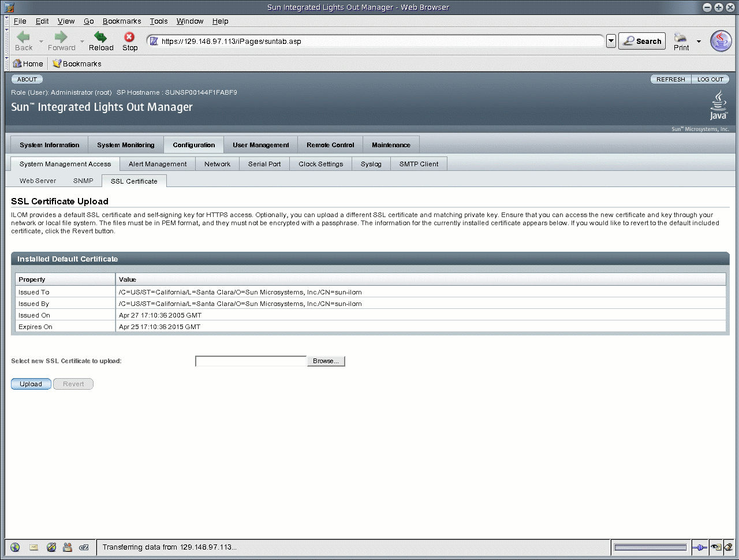This screenshot has height=560, width=739.
Task: Click the Browse... button
Action: (x=326, y=361)
